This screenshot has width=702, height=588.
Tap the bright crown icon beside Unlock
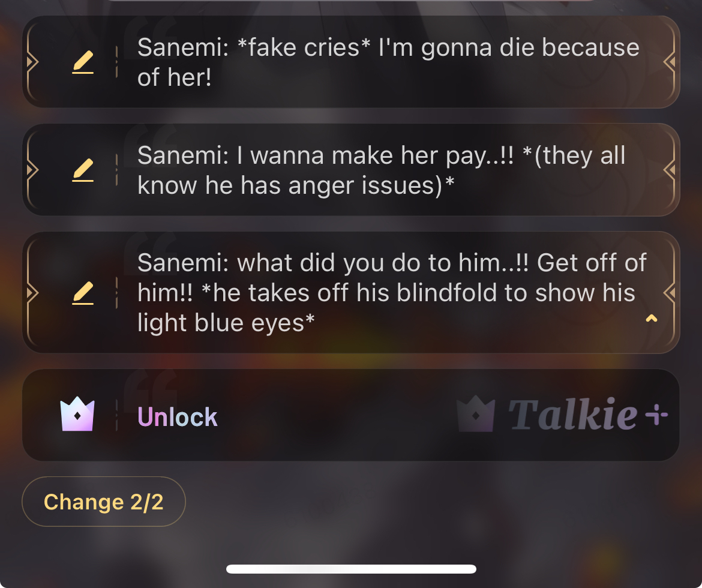[x=77, y=414]
